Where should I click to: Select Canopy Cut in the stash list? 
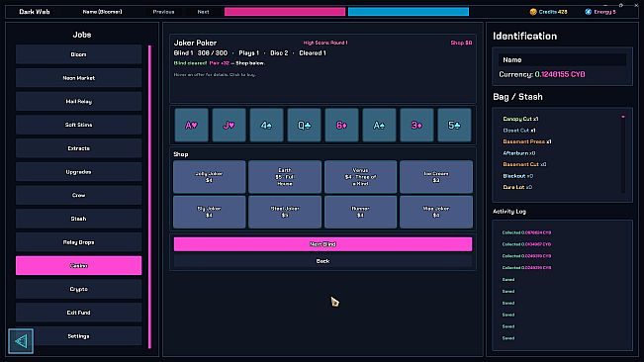(520, 119)
